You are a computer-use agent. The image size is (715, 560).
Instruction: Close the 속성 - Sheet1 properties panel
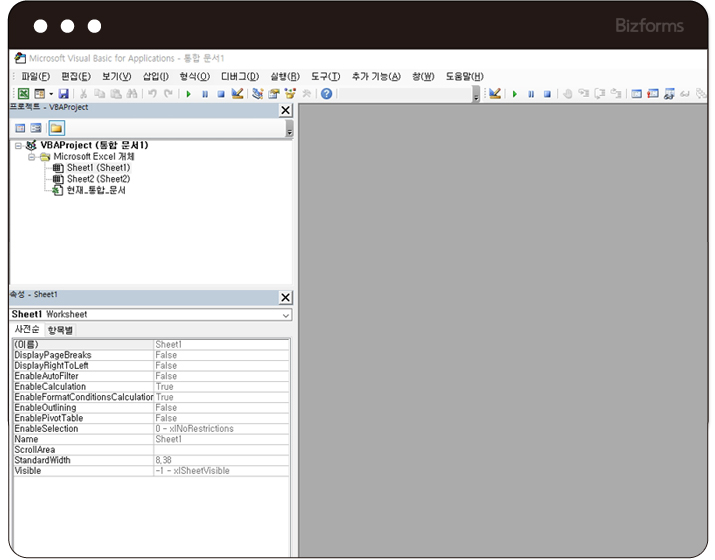pos(285,297)
